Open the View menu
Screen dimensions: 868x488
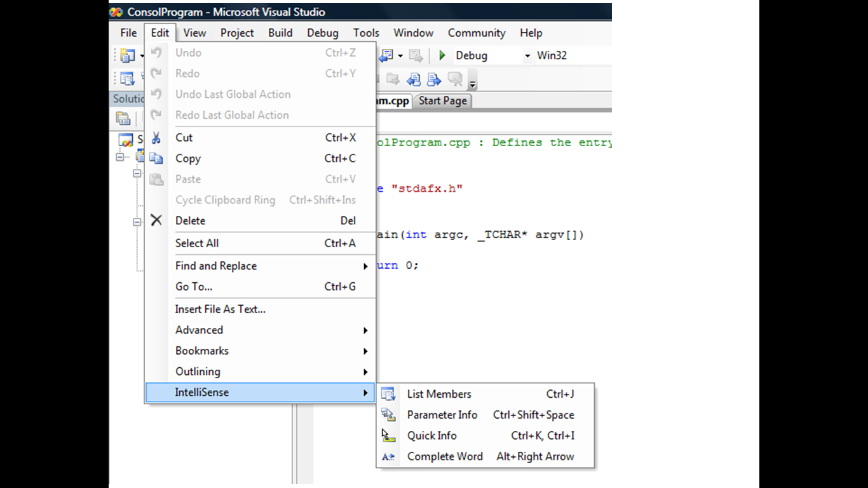194,33
